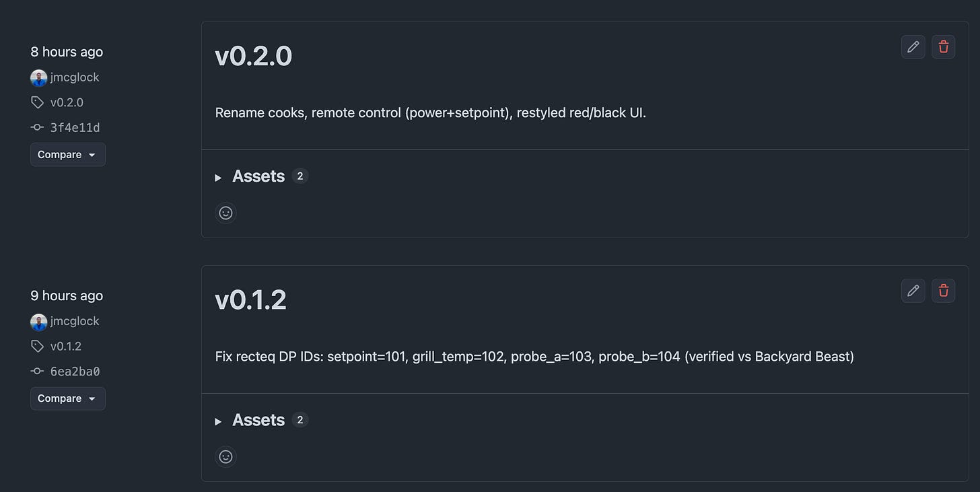
Task: Open Compare dropdown for v0.2.0 release
Action: (68, 155)
